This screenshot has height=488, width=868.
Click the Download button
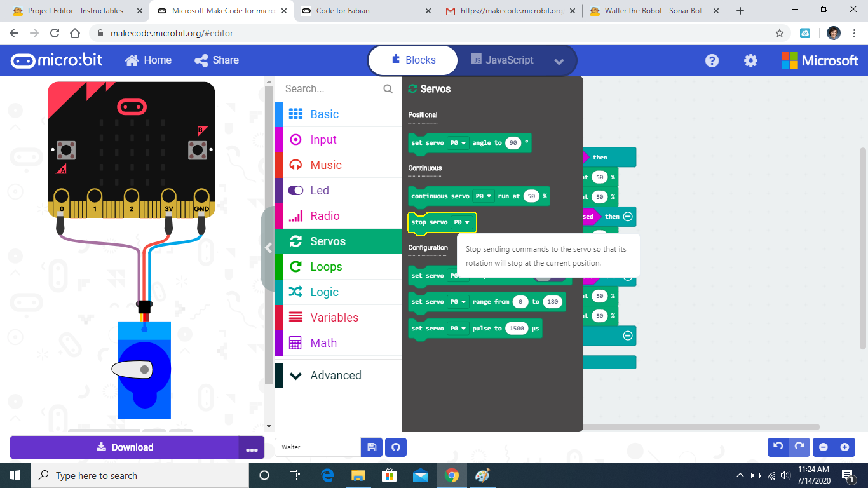tap(125, 447)
